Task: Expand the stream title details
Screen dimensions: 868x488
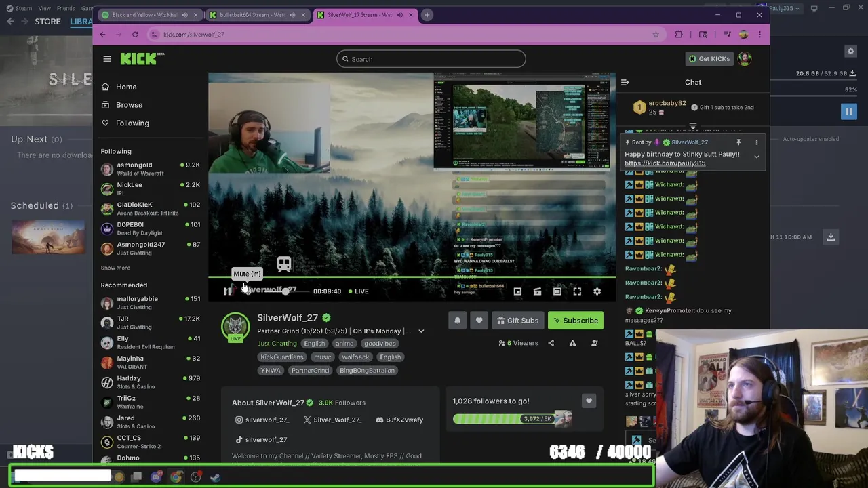Action: tap(421, 331)
